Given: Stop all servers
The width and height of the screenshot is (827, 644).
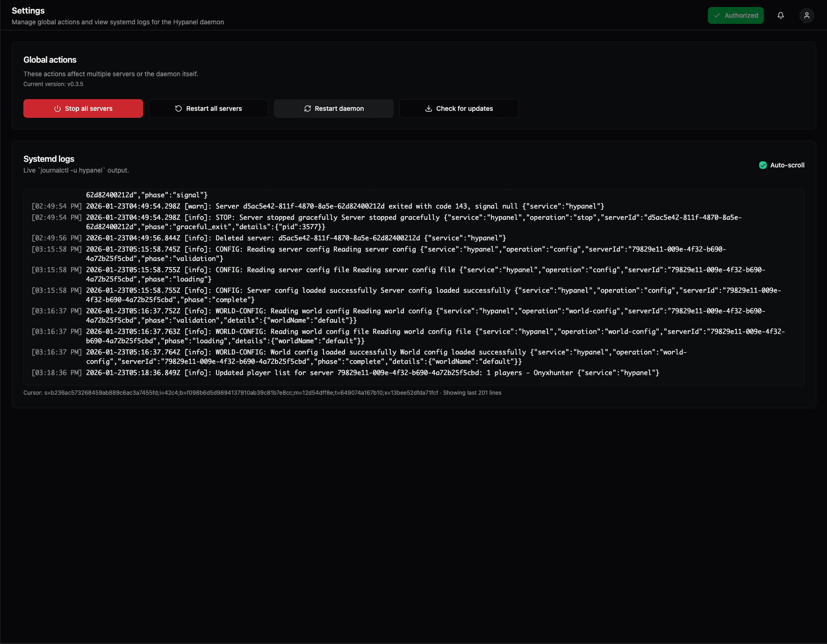Looking at the screenshot, I should click(83, 109).
